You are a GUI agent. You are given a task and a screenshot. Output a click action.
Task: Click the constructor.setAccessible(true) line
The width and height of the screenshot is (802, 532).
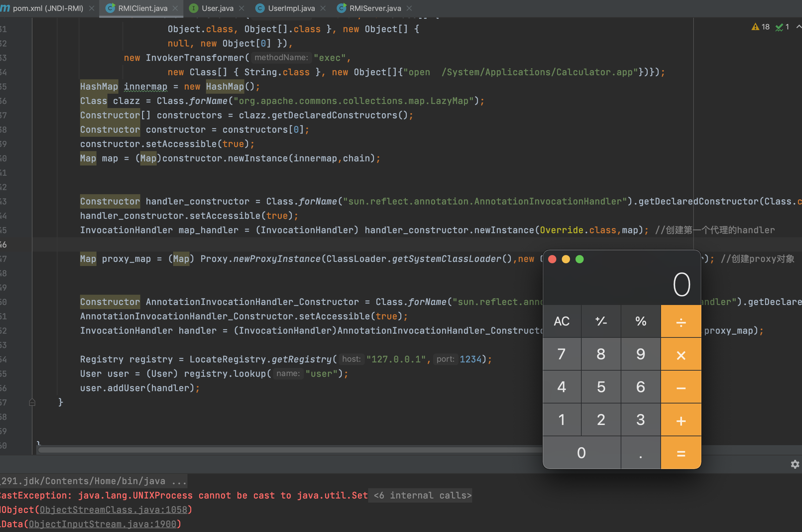167,144
